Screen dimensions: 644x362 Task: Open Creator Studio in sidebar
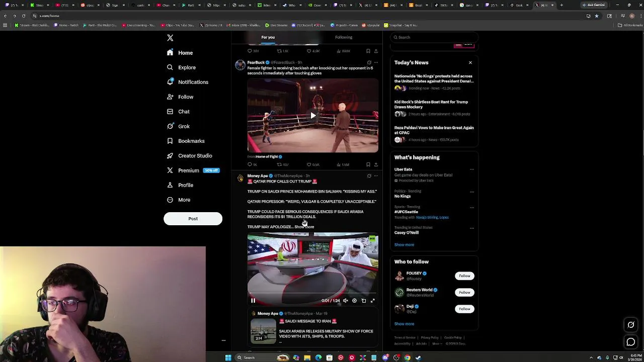[190, 156]
